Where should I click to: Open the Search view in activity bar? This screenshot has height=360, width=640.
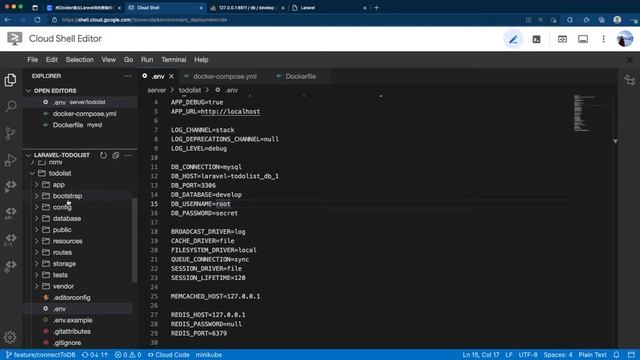click(11, 107)
